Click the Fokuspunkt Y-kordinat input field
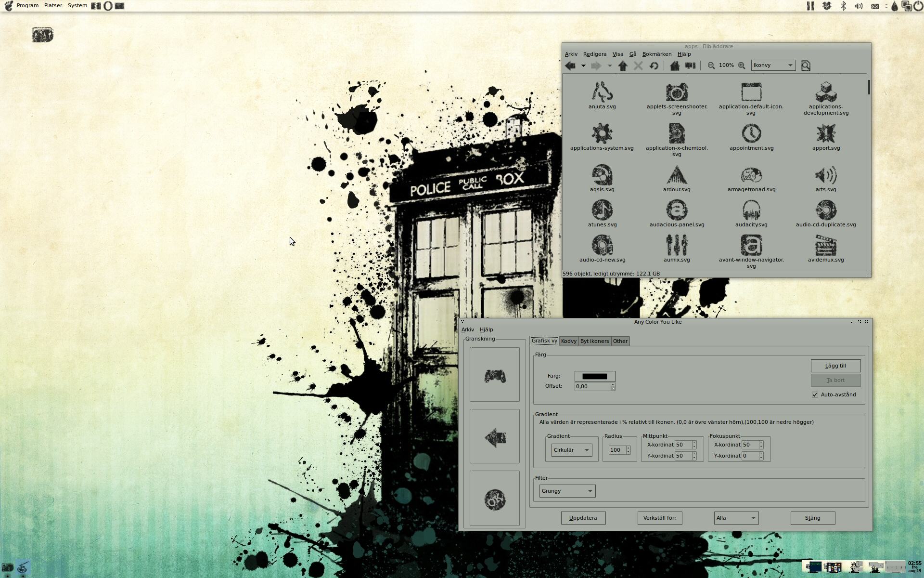 (x=749, y=456)
